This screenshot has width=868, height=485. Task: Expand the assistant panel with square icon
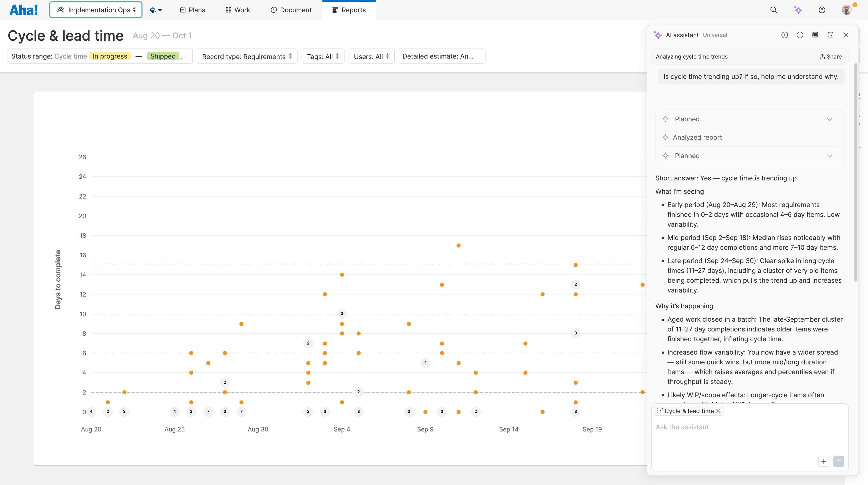[815, 35]
